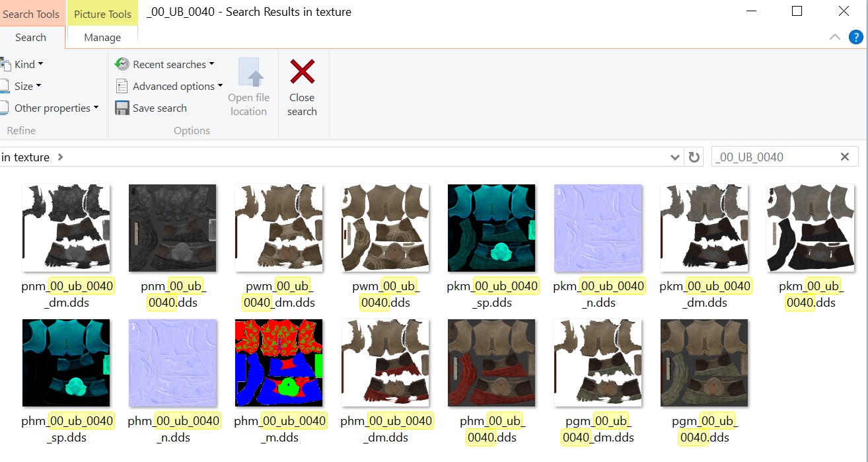The width and height of the screenshot is (868, 462).
Task: Switch to the Manage ribbon tab
Action: [102, 38]
